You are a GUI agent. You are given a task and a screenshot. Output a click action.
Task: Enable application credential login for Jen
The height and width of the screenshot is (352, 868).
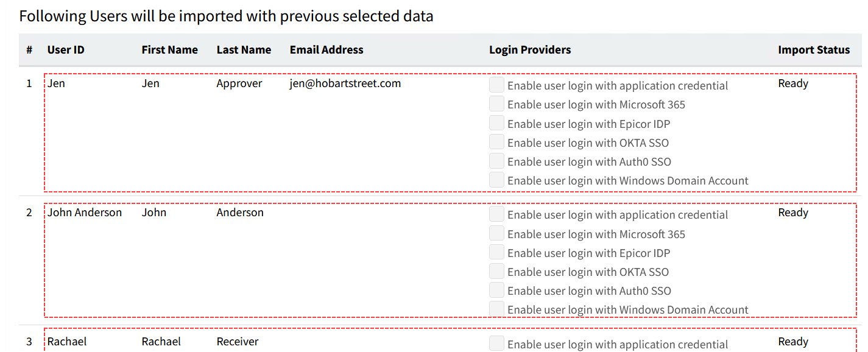point(496,85)
